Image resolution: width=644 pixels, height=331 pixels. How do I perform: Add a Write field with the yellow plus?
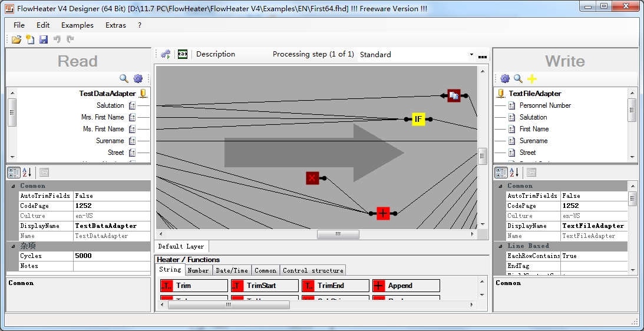[x=532, y=78]
